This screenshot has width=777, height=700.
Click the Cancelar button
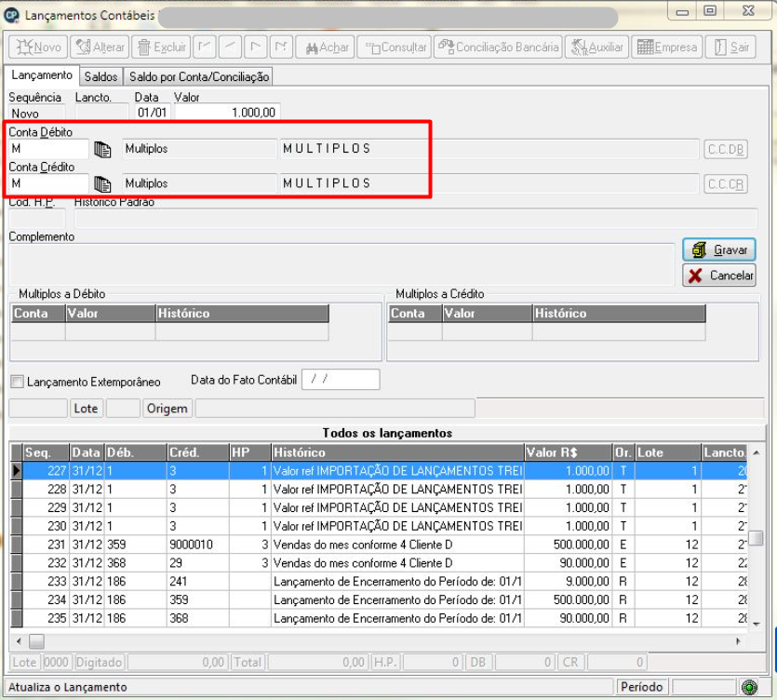pyautogui.click(x=719, y=276)
